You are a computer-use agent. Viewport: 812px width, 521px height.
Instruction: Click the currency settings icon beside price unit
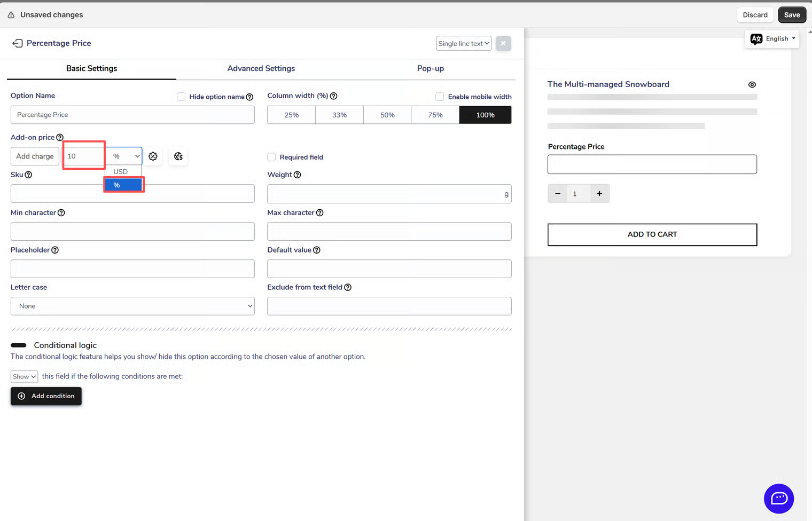coord(178,156)
